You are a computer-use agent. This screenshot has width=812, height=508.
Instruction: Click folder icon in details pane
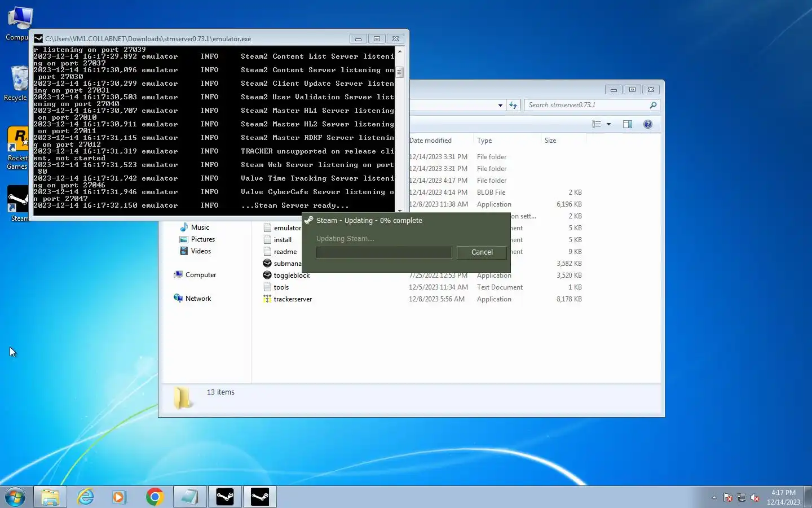(x=183, y=398)
